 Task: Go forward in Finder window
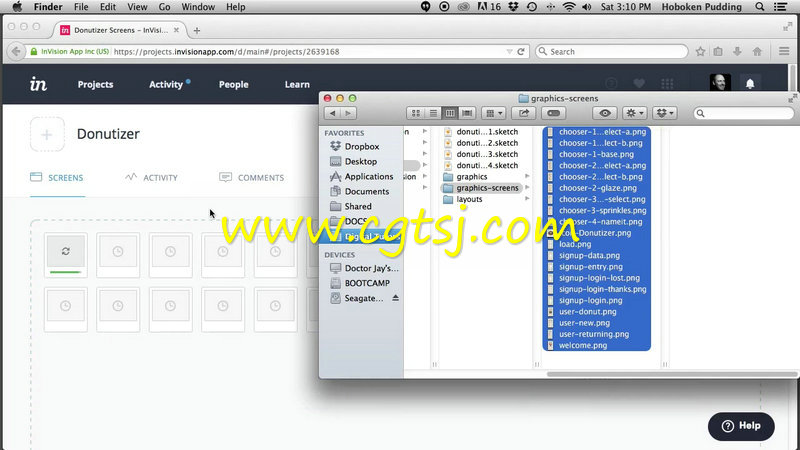(348, 113)
